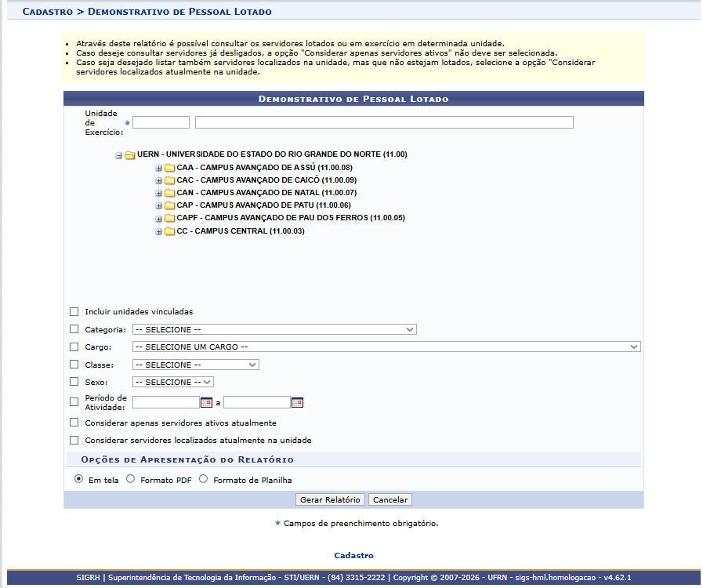Click the UERN root folder icon
The width and height of the screenshot is (703, 588).
click(130, 155)
